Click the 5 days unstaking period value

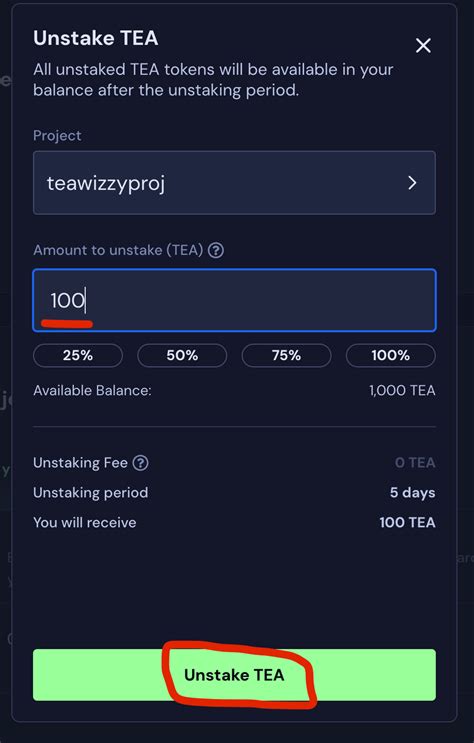pos(412,492)
